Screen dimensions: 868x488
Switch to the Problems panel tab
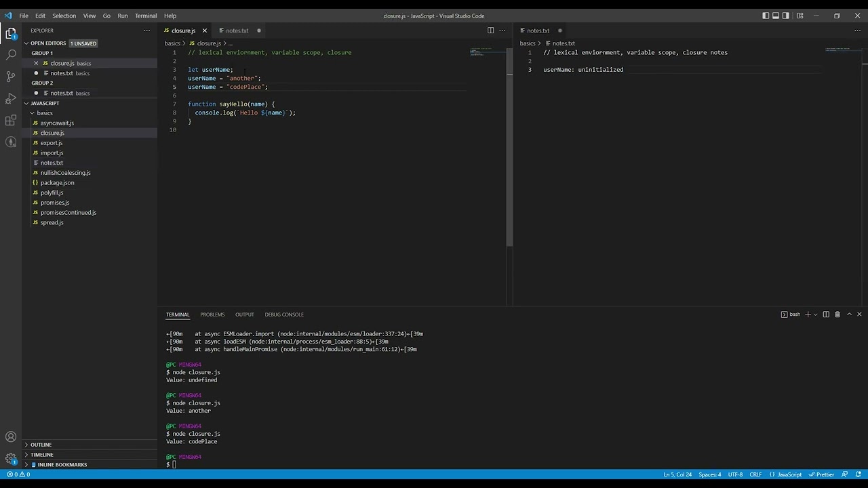212,314
